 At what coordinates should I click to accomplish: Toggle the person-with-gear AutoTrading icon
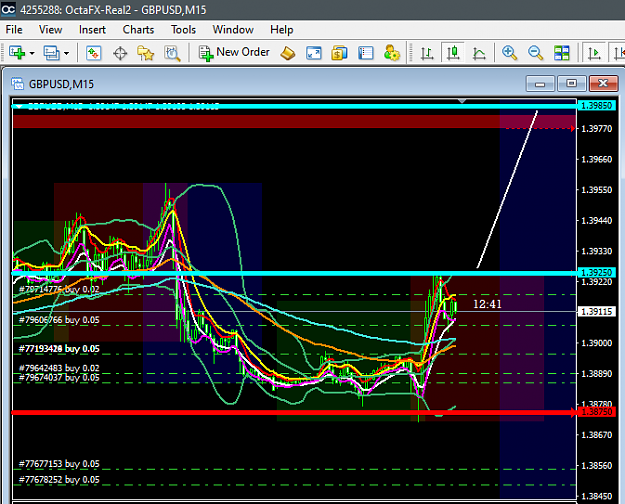392,53
